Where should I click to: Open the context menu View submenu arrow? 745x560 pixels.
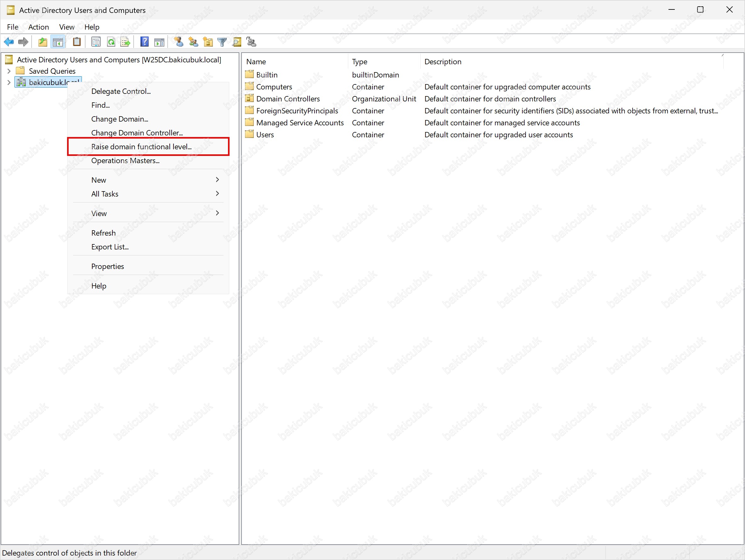[218, 213]
